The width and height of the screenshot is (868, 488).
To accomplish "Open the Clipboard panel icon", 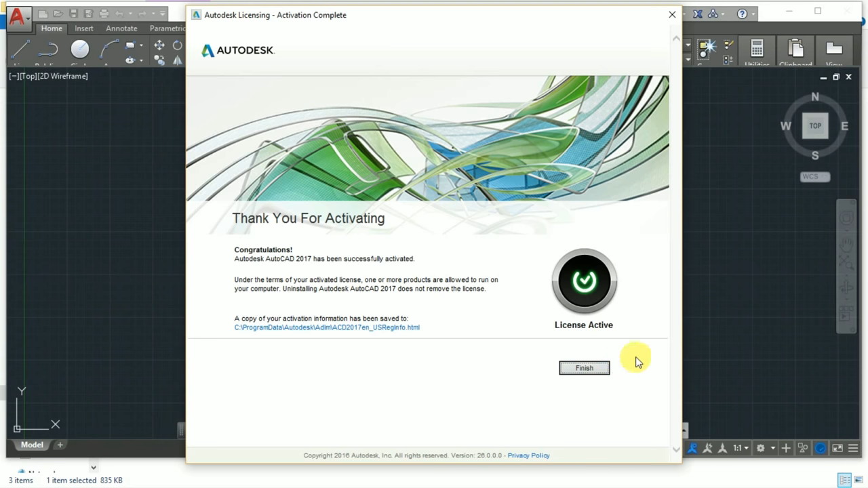I will click(x=795, y=49).
